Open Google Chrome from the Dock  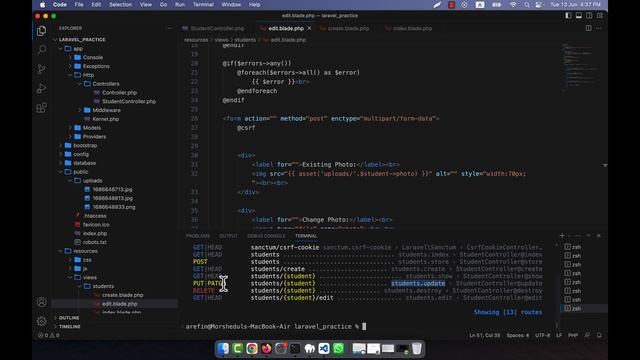pos(252,349)
